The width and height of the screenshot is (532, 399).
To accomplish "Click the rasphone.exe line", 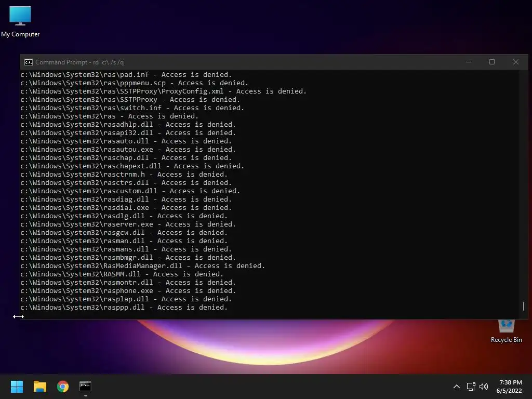I will click(128, 291).
